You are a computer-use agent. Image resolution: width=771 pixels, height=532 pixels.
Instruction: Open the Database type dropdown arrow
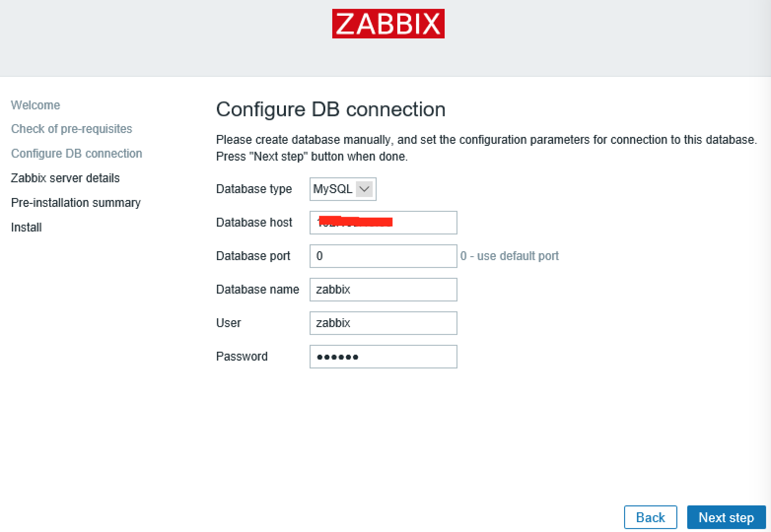pyautogui.click(x=364, y=189)
